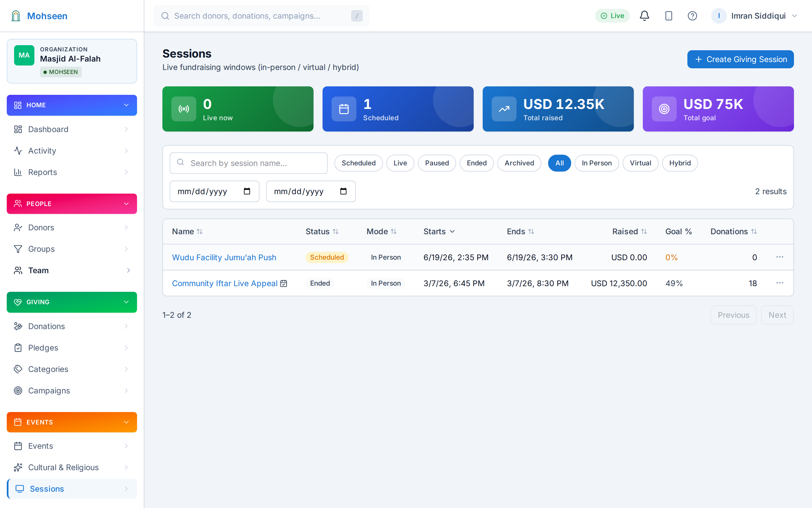This screenshot has width=812, height=508.
Task: Click the Previous pagination button
Action: click(733, 315)
